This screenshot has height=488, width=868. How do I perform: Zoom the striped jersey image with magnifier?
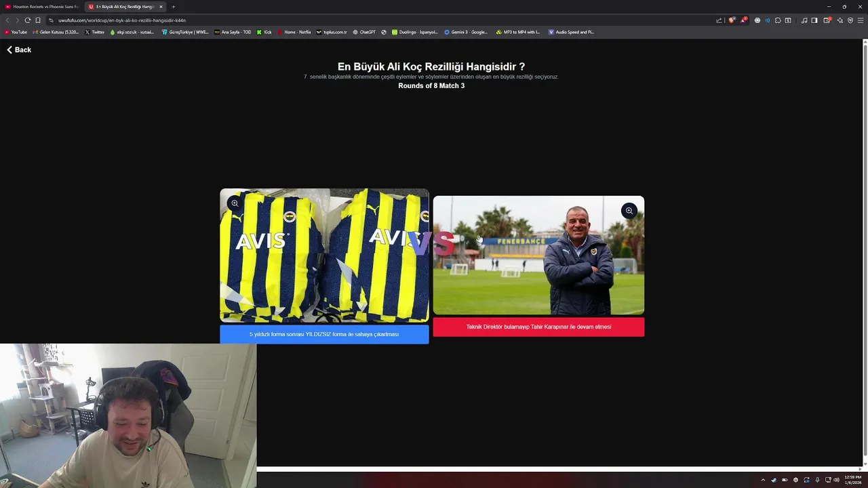[235, 203]
